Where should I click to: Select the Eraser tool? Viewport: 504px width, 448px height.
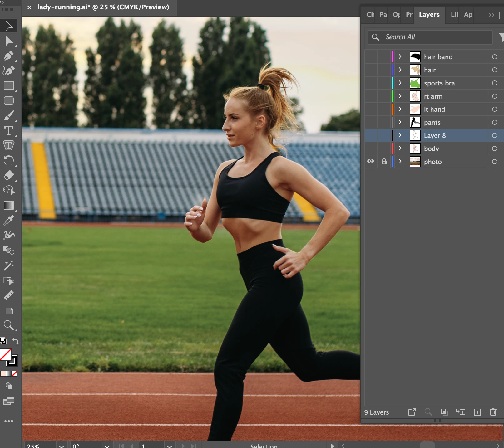tap(9, 175)
